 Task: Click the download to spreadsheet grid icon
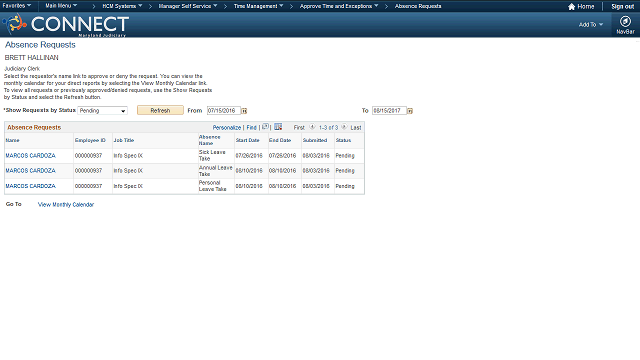pyautogui.click(x=278, y=127)
